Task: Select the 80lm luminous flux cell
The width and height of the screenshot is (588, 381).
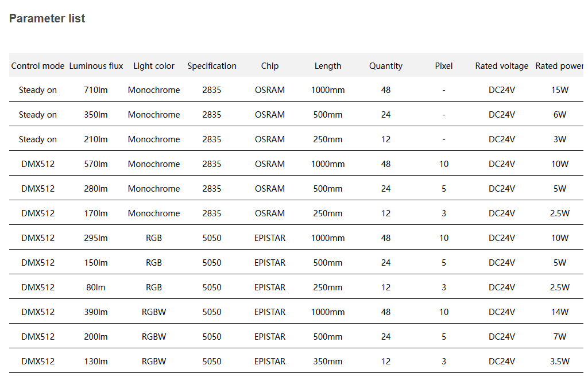Action: (x=96, y=287)
